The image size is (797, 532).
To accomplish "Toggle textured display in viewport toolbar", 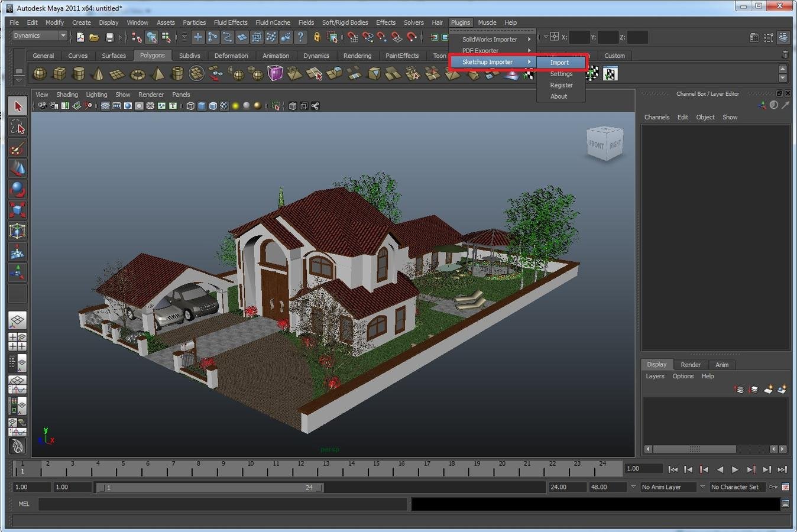I will point(224,106).
